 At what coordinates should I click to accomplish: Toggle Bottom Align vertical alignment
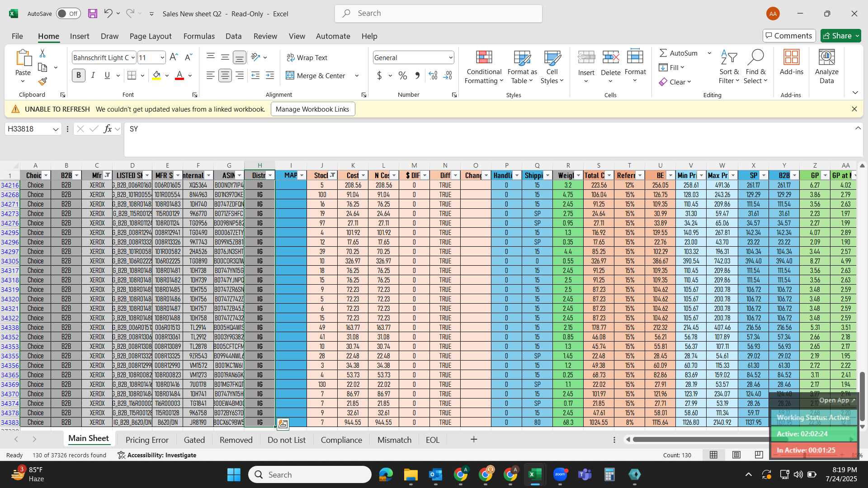click(x=240, y=57)
